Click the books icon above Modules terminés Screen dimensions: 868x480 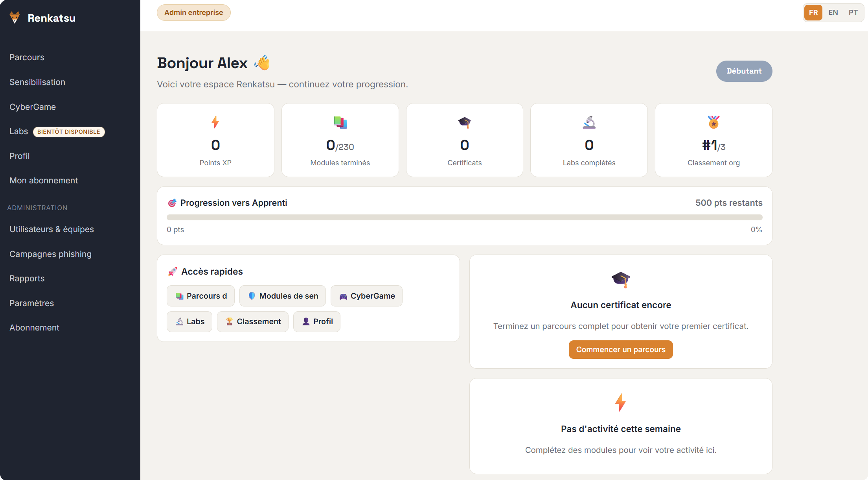point(340,122)
